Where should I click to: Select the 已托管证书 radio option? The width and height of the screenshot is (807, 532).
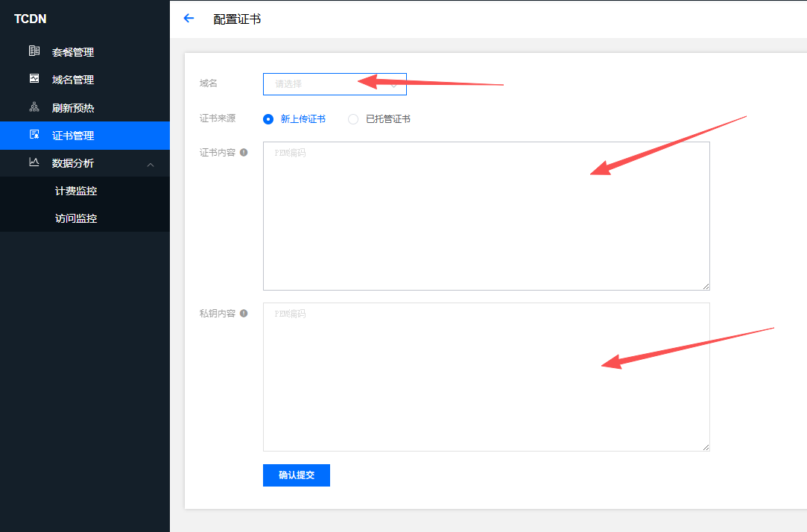(x=353, y=119)
